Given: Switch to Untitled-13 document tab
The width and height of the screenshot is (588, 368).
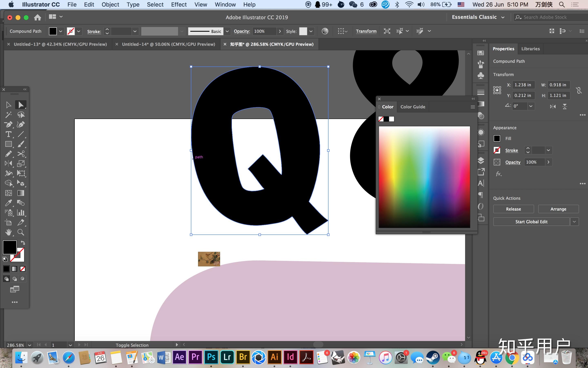Looking at the screenshot, I should (60, 44).
